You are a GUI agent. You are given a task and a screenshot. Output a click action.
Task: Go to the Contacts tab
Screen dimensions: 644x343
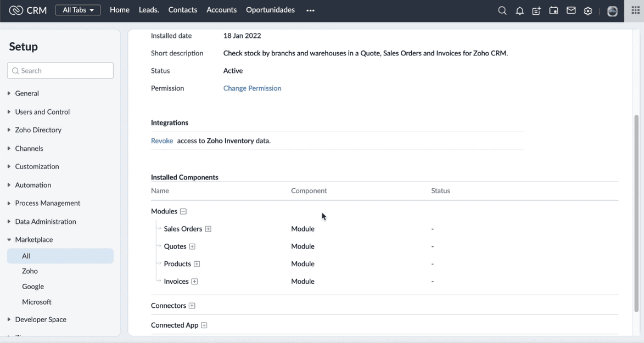tap(183, 10)
